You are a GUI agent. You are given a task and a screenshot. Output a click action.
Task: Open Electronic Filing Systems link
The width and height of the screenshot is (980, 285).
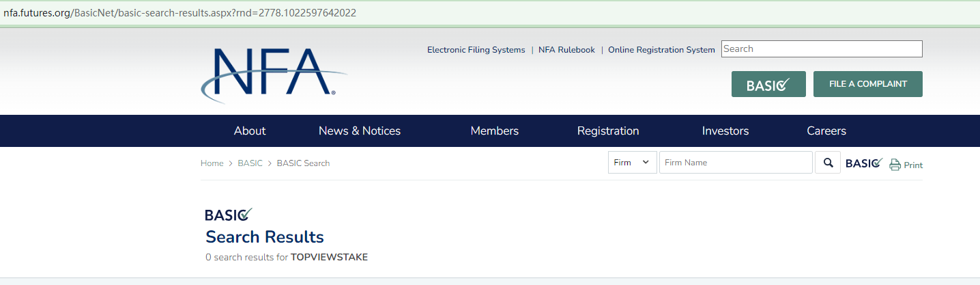click(x=476, y=50)
